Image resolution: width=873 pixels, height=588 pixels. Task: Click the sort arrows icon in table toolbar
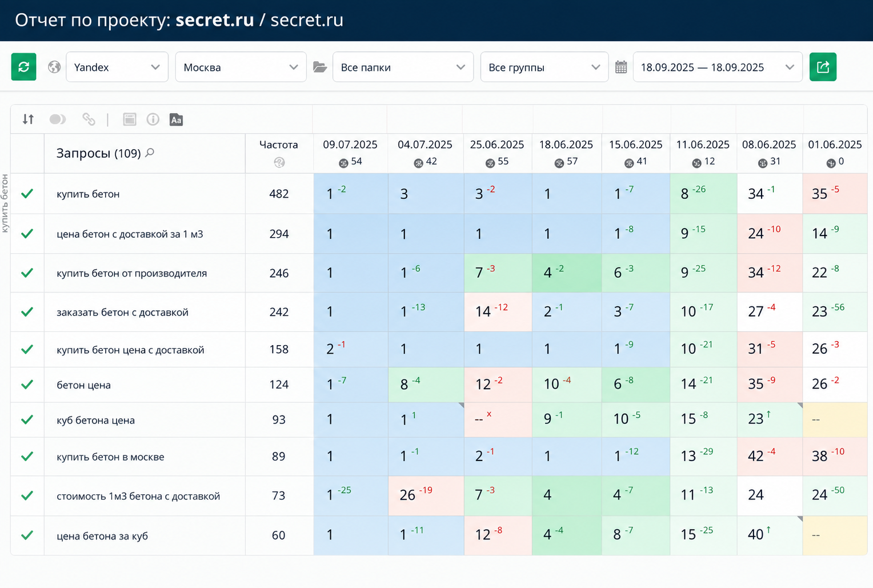pos(28,119)
